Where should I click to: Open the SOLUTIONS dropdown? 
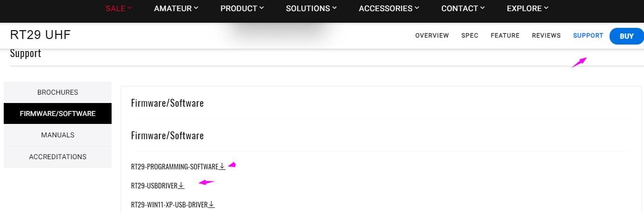pyautogui.click(x=311, y=8)
